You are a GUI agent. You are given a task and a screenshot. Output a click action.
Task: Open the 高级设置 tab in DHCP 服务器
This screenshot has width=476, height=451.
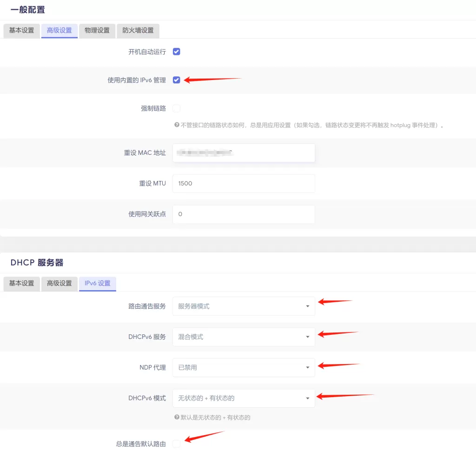click(59, 284)
